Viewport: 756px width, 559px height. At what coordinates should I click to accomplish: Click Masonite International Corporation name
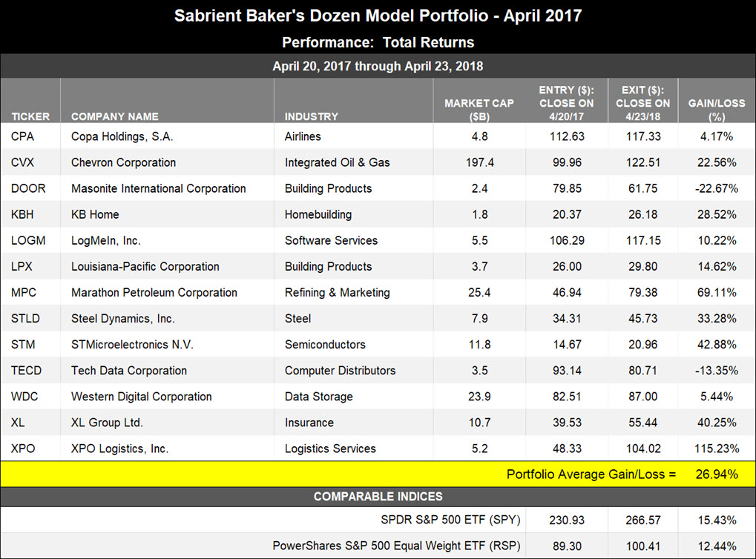tap(159, 189)
